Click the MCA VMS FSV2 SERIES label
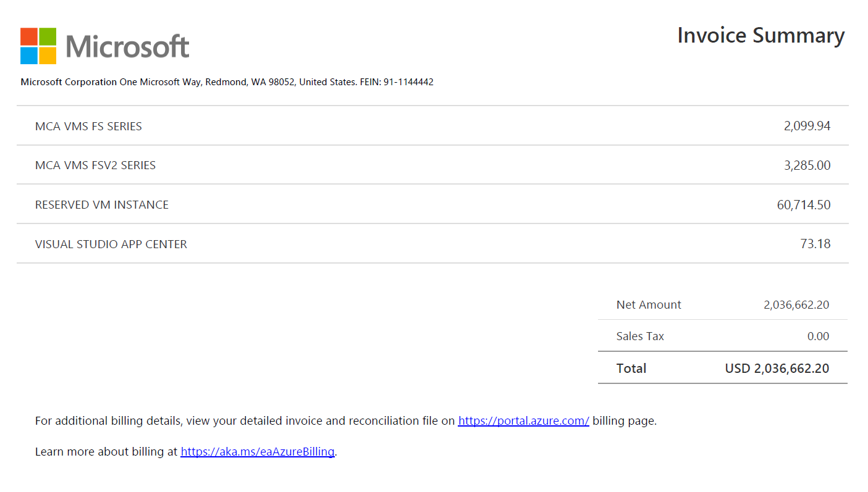Screen dimensions: 868x492 [95, 165]
